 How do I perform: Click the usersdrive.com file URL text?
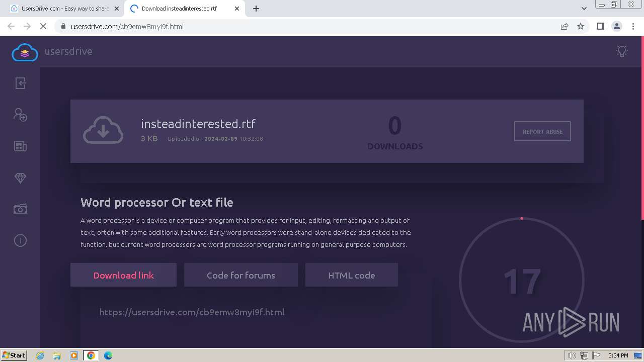click(x=192, y=312)
